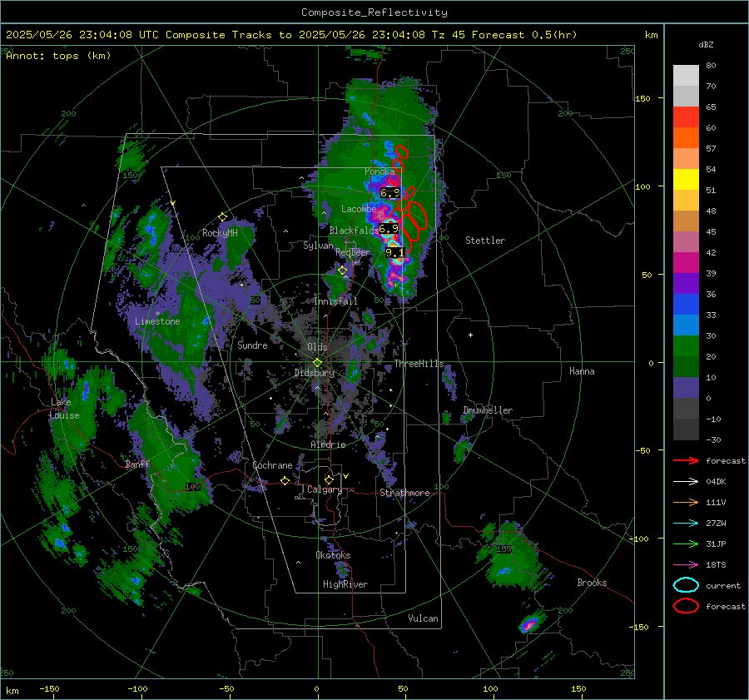Viewport: 749px width, 700px height.
Task: Click the Calgary map label
Action: 325,489
